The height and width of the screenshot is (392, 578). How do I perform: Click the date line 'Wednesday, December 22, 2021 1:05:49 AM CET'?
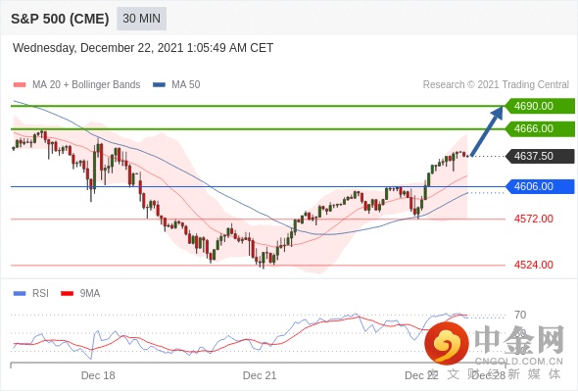pos(143,48)
